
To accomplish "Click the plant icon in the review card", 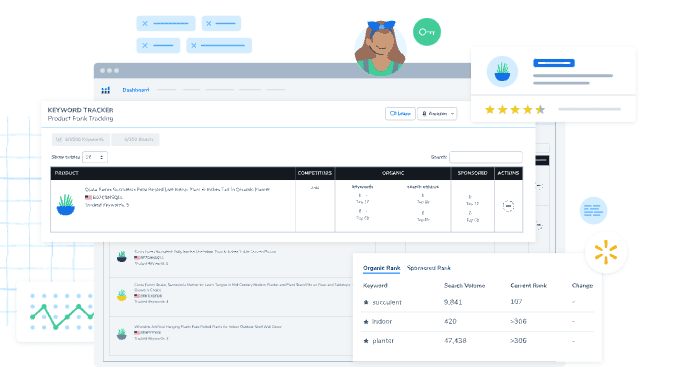I will click(x=502, y=71).
